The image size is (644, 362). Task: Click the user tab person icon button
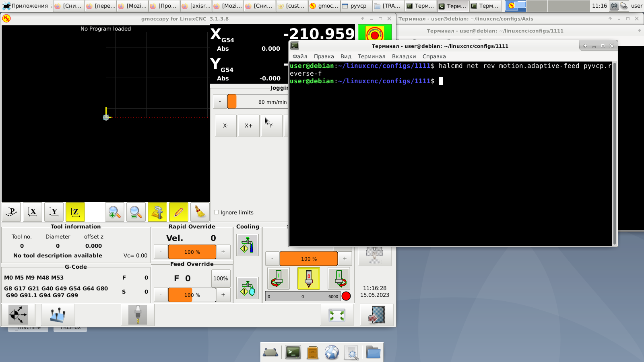tap(375, 256)
